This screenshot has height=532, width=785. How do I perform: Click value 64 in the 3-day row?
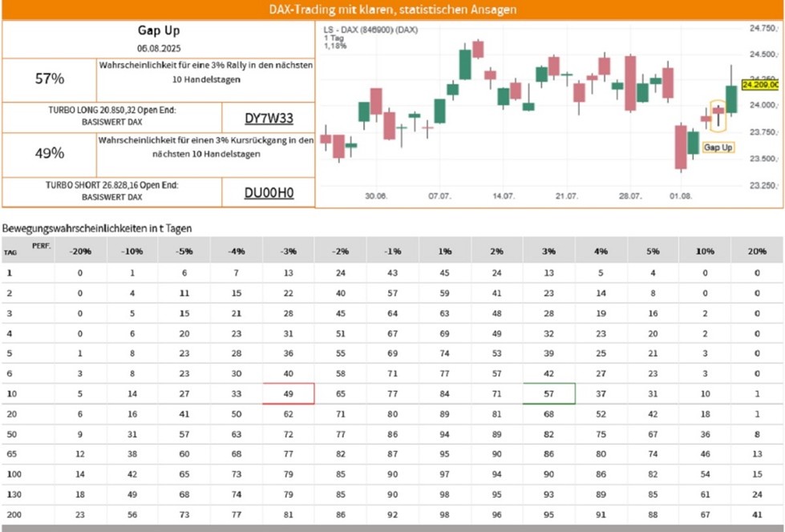pyautogui.click(x=393, y=314)
